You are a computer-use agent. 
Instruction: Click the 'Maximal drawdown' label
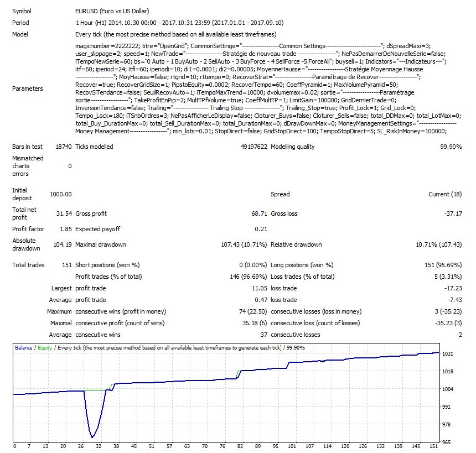pyautogui.click(x=101, y=244)
